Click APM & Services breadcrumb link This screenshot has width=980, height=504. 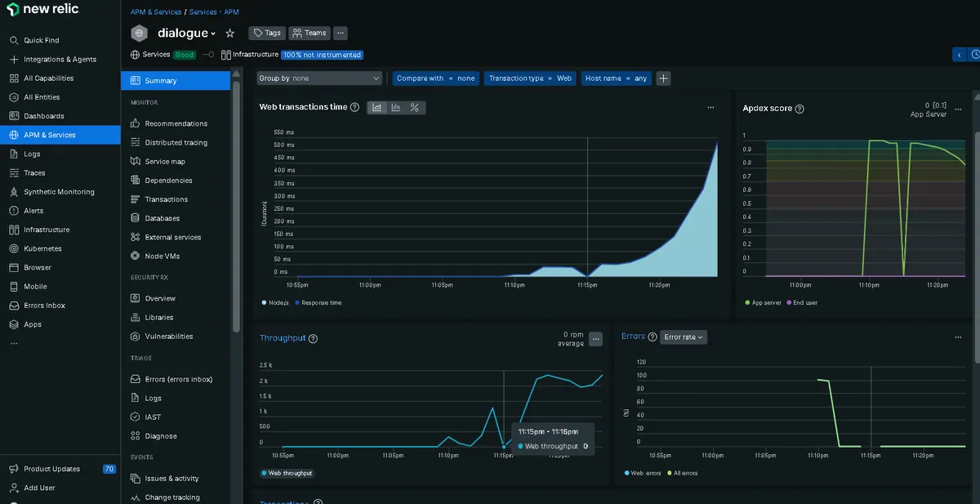(157, 12)
